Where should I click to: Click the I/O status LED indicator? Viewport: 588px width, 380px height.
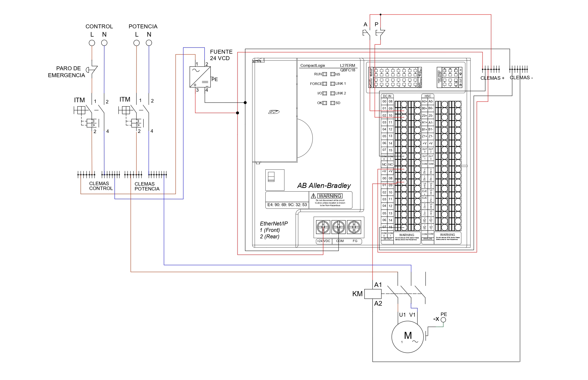325,94
